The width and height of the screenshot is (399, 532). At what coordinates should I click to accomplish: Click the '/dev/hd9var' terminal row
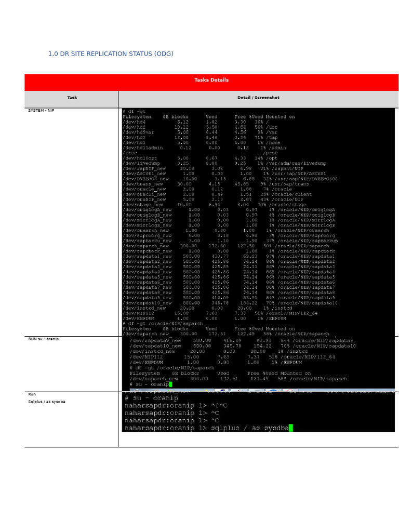(x=200, y=132)
